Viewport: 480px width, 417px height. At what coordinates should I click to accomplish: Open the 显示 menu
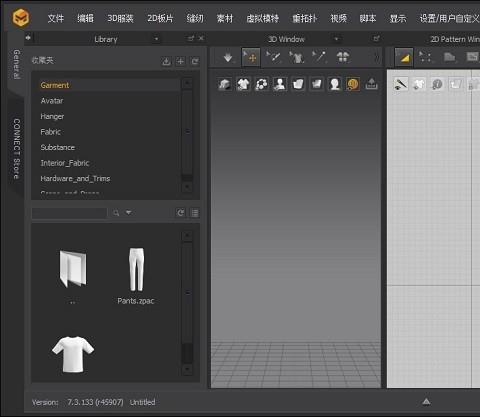point(398,18)
